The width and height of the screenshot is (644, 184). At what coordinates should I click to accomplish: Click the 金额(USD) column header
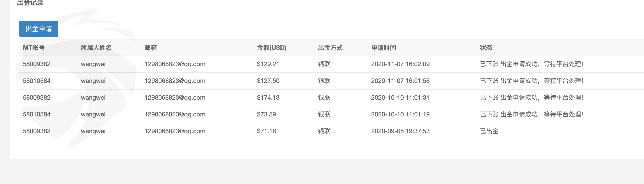272,48
